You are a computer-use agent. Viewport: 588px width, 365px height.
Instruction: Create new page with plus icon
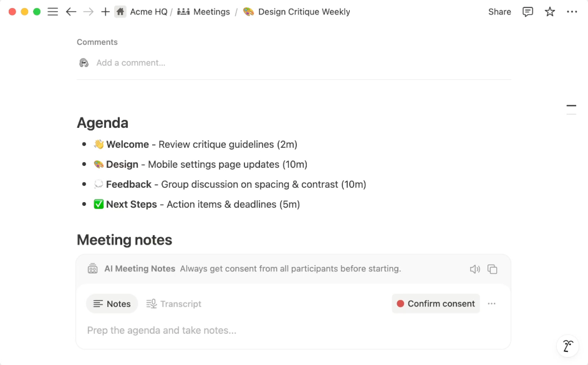105,12
